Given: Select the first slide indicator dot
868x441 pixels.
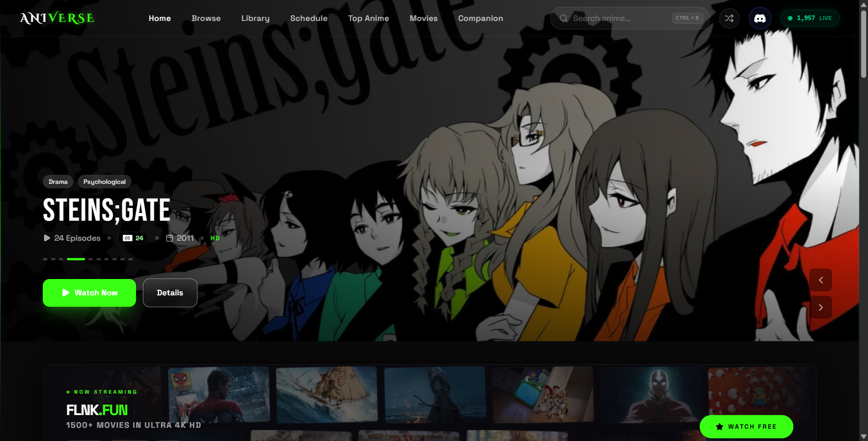Looking at the screenshot, I should (45, 259).
